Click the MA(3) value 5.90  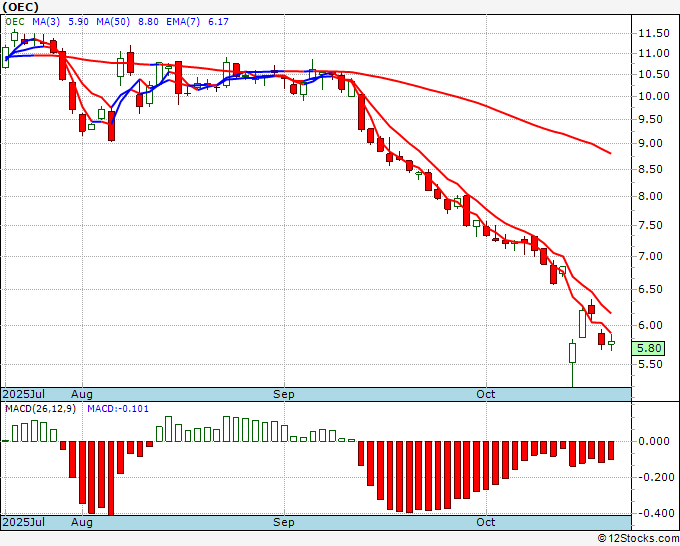(78, 22)
